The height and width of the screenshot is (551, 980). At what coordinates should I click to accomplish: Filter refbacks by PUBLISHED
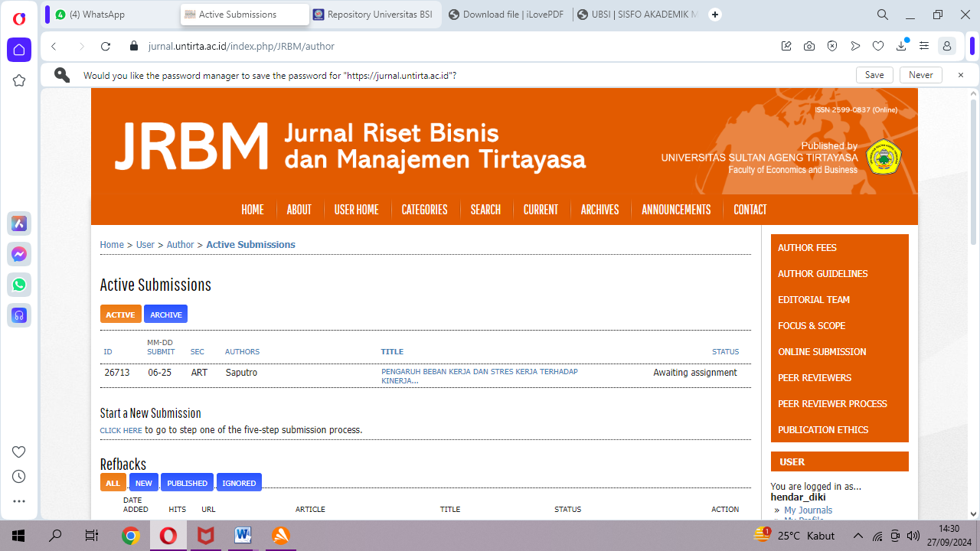[187, 483]
